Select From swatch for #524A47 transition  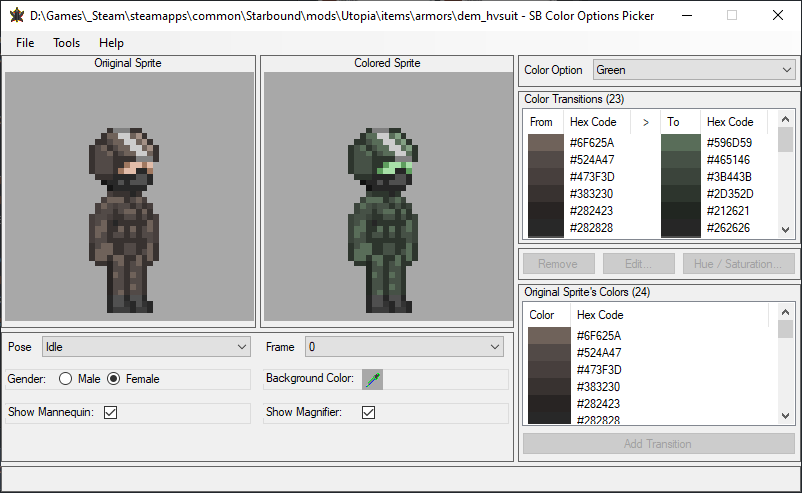coord(545,160)
